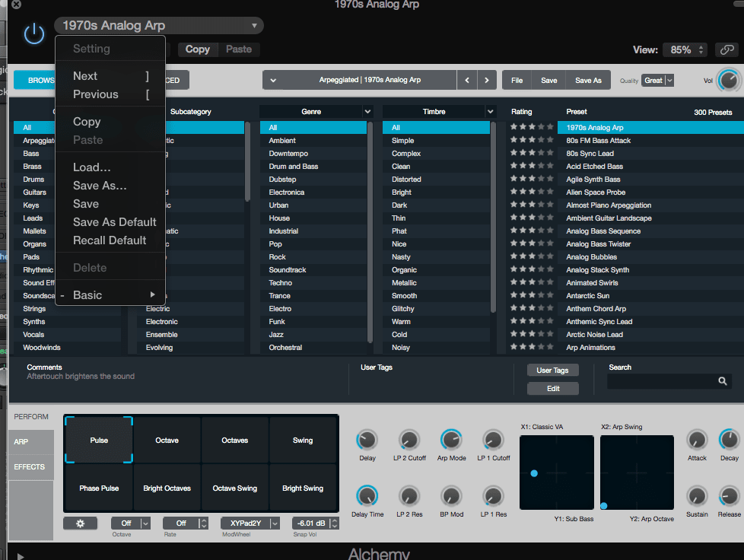Click the LP 1 Res knob

coord(494,496)
